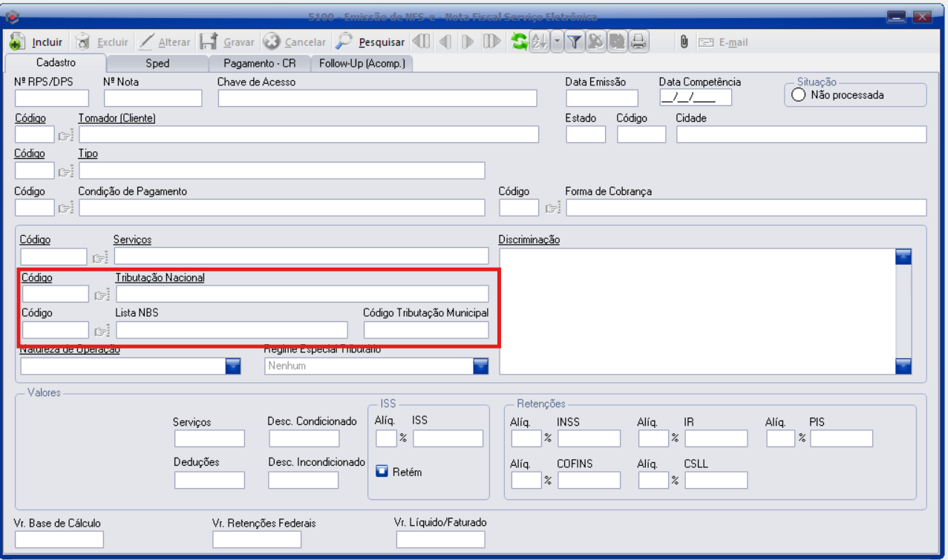Click the green refresh icon
This screenshot has height=560, width=948.
(x=520, y=42)
